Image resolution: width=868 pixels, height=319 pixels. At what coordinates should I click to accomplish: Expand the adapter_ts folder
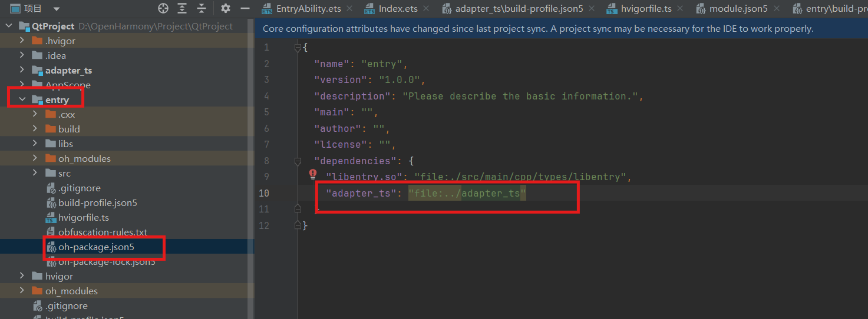point(22,70)
